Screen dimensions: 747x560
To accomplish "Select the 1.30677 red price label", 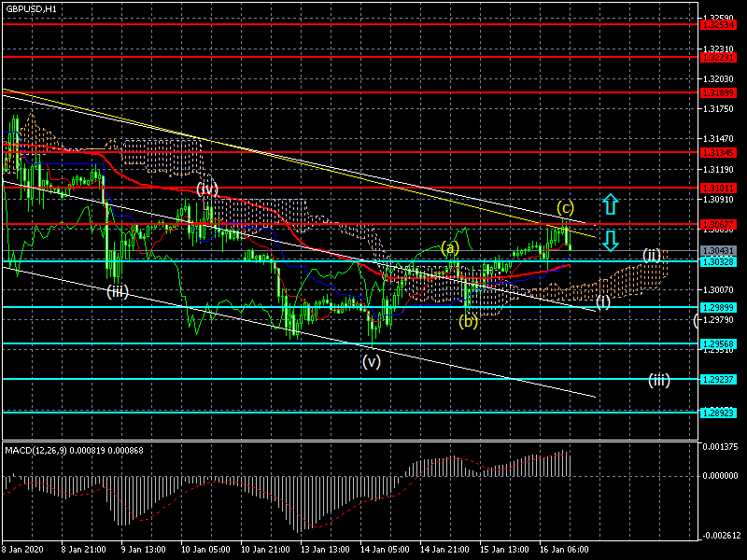I will (718, 225).
